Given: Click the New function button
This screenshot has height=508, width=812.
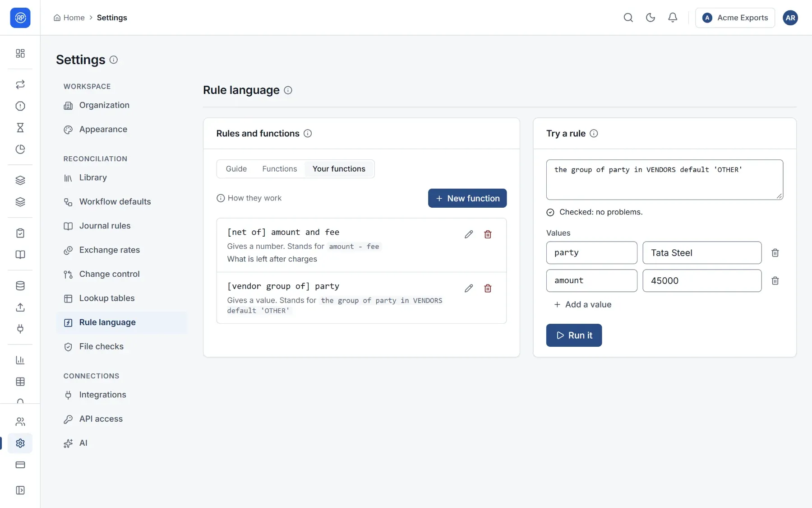Looking at the screenshot, I should [467, 198].
